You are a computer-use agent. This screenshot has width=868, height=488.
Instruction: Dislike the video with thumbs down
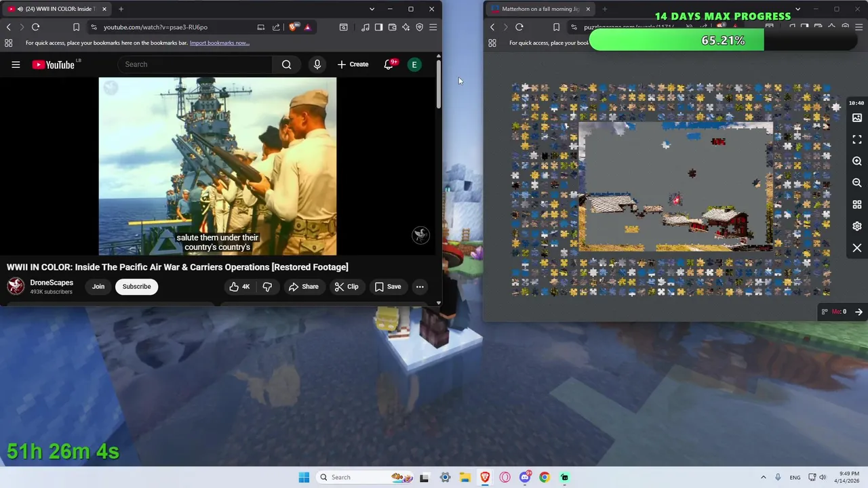click(x=267, y=287)
